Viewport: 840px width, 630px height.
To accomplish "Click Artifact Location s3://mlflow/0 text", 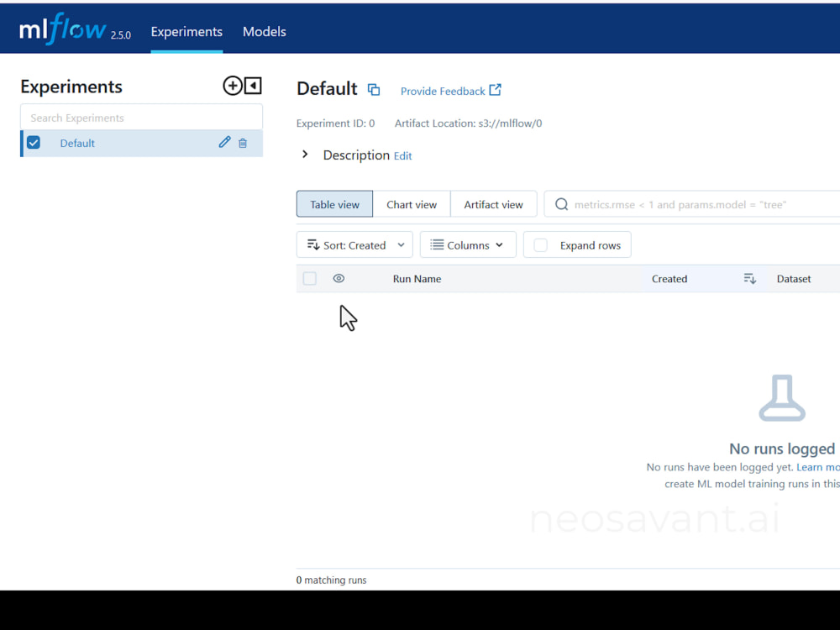I will (x=468, y=123).
